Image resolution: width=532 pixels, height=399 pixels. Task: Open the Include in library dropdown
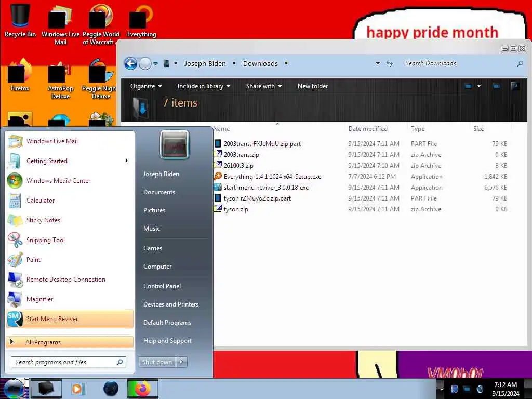204,86
